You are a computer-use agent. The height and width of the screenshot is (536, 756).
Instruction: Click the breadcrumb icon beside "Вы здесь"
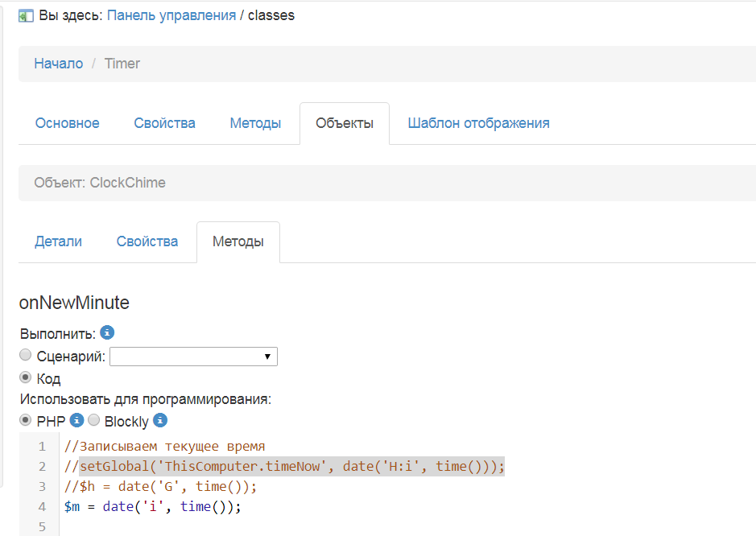coord(26,15)
